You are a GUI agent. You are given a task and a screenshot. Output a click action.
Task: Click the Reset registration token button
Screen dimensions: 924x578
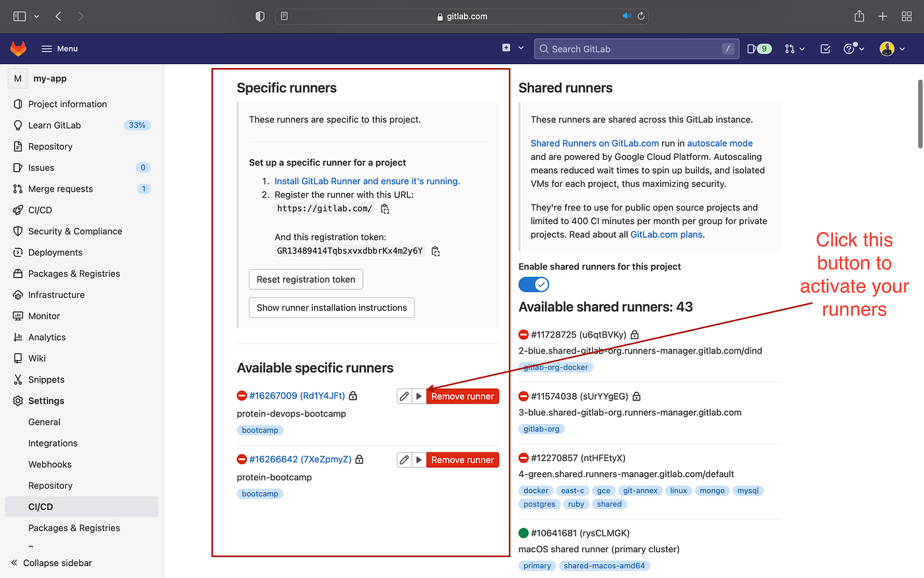coord(306,279)
